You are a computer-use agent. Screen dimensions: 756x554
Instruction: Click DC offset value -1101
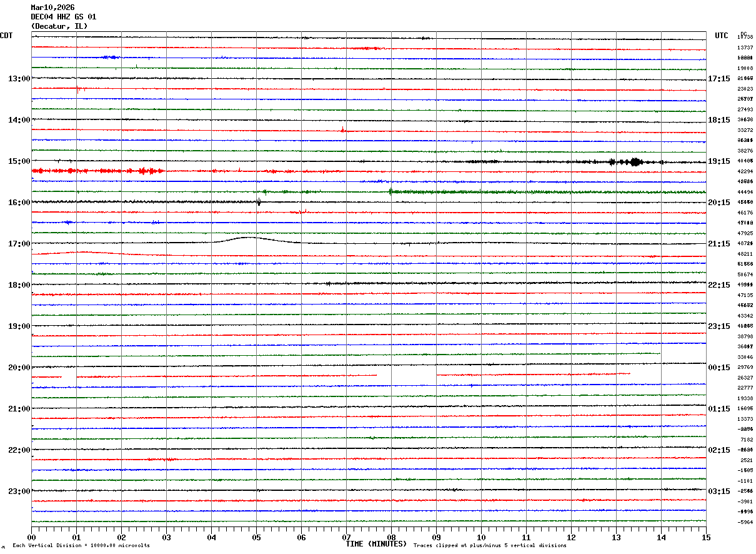tap(745, 481)
